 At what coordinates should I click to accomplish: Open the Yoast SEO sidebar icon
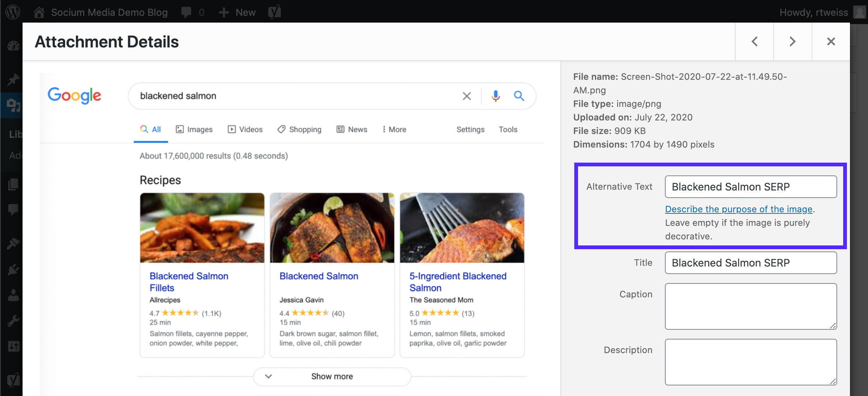pyautogui.click(x=13, y=379)
